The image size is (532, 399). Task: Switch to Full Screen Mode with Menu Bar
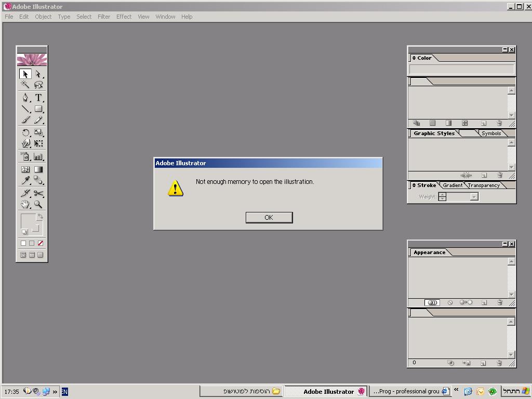(x=32, y=255)
